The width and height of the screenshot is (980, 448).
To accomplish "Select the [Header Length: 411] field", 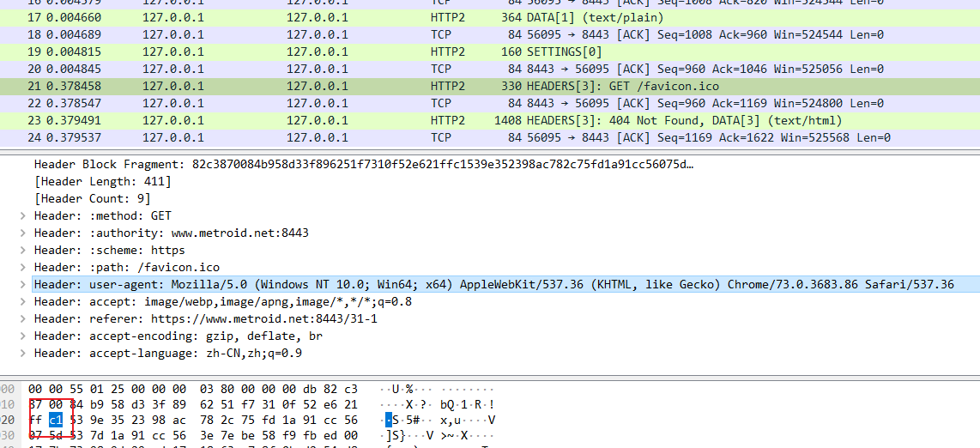I will [102, 181].
